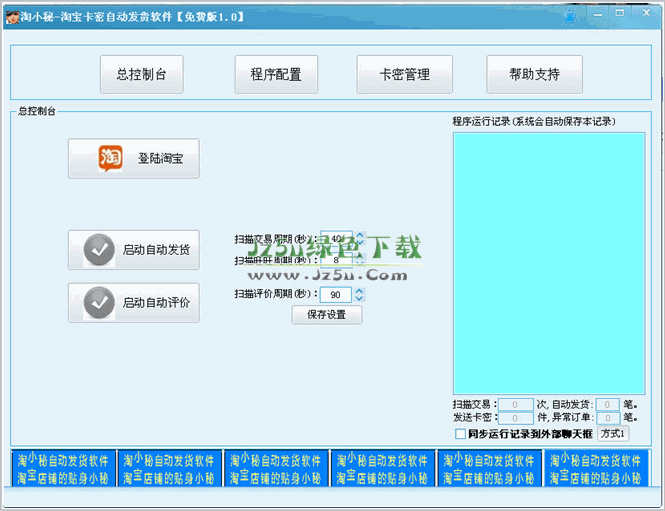
Task: Click checkmark icon beside 启动自动发货
Action: [99, 250]
